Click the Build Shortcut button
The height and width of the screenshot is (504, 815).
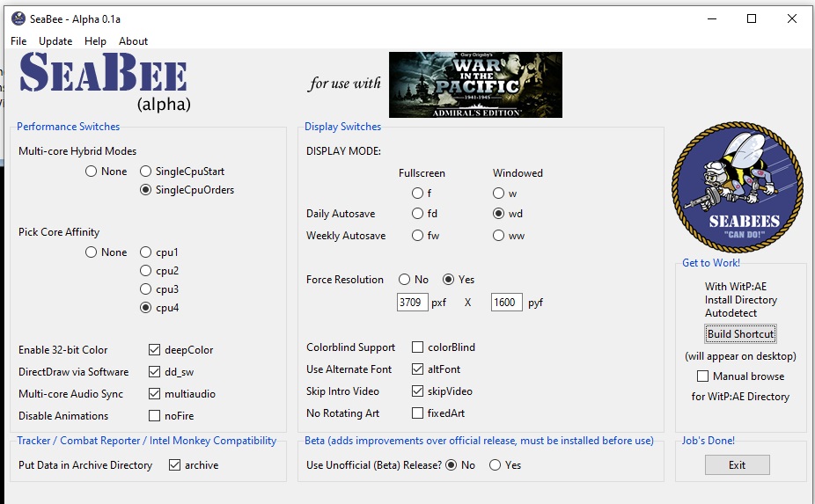pyautogui.click(x=741, y=334)
